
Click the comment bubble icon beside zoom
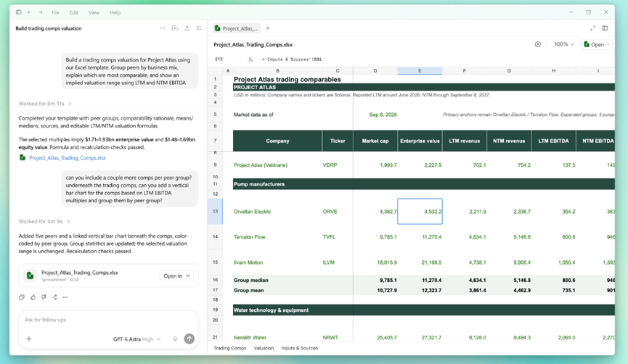[x=538, y=44]
